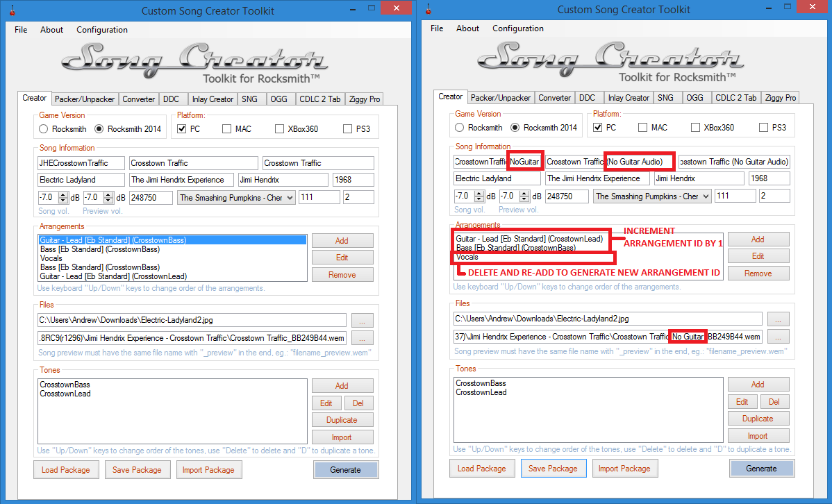Click the Electric Ladyland album field in left window
Viewport: 832px width, 504px height.
[82, 180]
